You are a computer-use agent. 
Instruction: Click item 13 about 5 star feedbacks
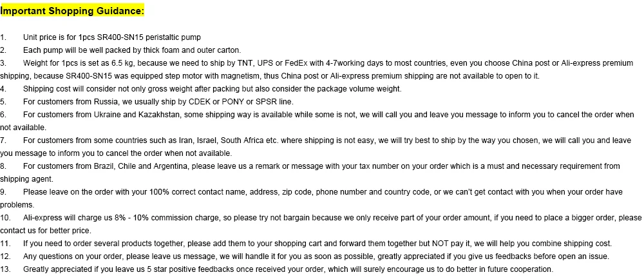tap(277, 269)
